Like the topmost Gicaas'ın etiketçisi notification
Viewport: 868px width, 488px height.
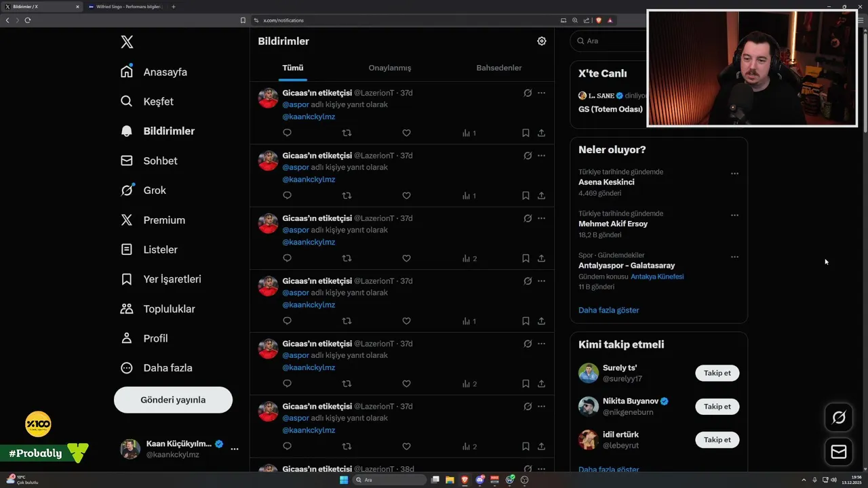406,133
